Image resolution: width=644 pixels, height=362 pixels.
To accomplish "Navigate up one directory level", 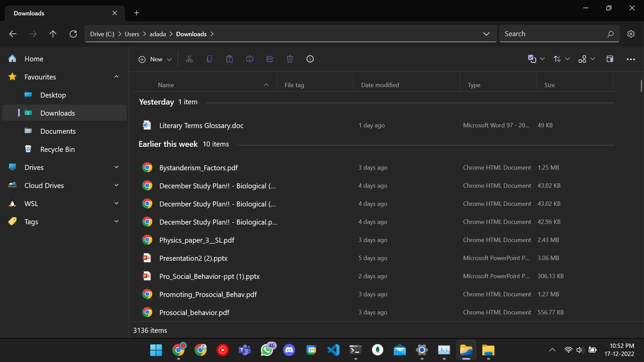I will pos(53,34).
